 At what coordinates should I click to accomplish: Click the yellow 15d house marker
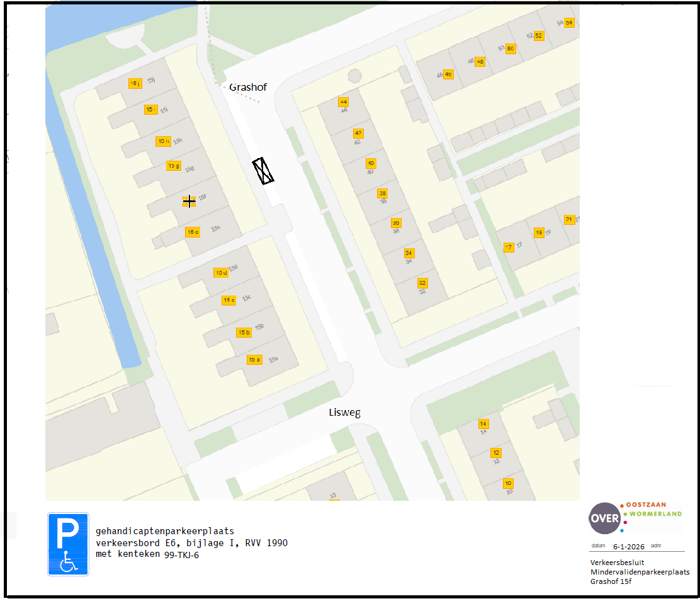(x=221, y=273)
